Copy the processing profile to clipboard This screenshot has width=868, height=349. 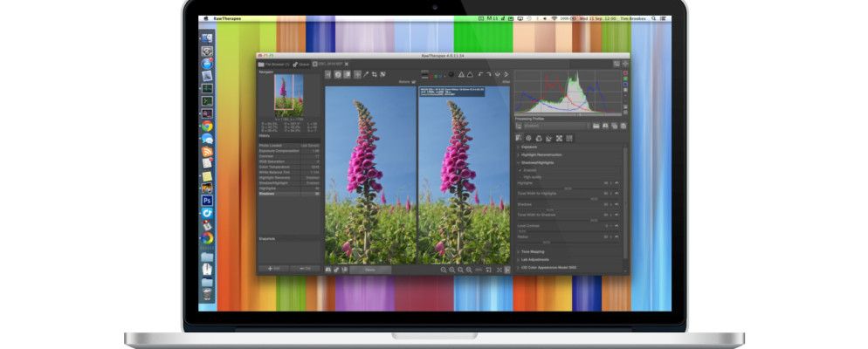[615, 127]
